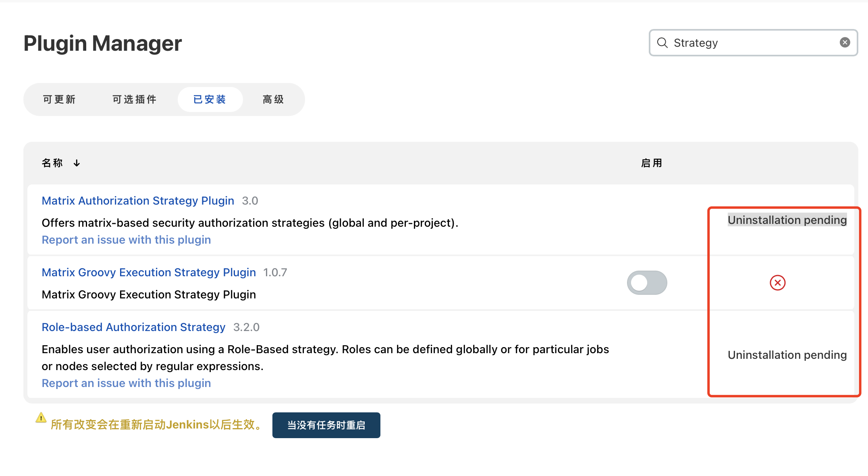The height and width of the screenshot is (476, 868).
Task: Open the 可选插件 tab
Action: pyautogui.click(x=134, y=99)
